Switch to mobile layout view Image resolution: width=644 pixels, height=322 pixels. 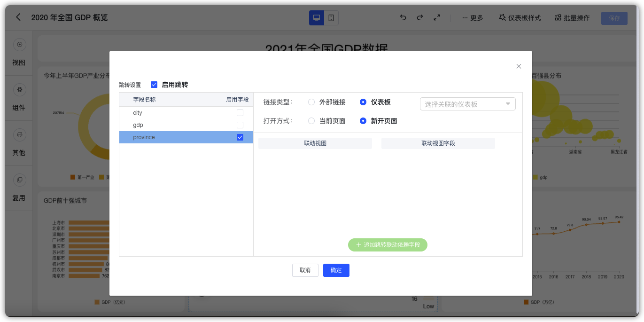(x=331, y=18)
